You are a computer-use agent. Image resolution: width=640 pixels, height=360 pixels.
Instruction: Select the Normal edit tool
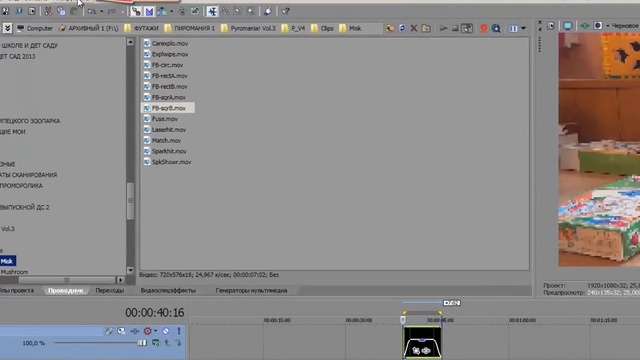[212, 11]
